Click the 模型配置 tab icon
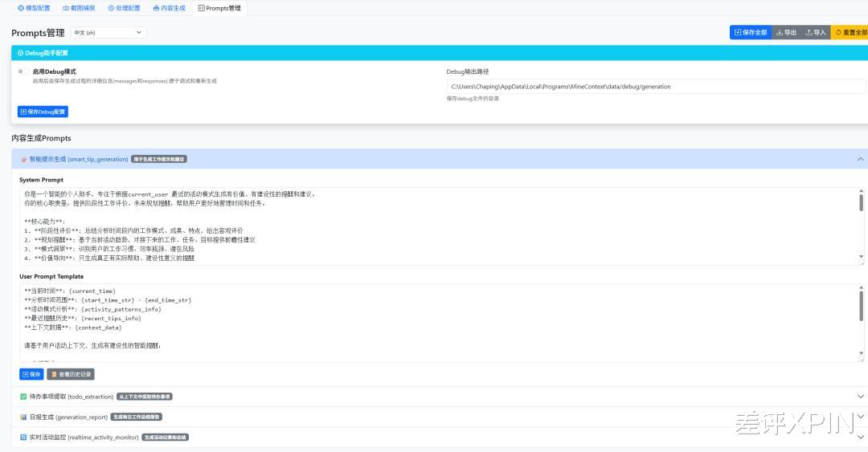The width and height of the screenshot is (868, 452). [x=21, y=8]
